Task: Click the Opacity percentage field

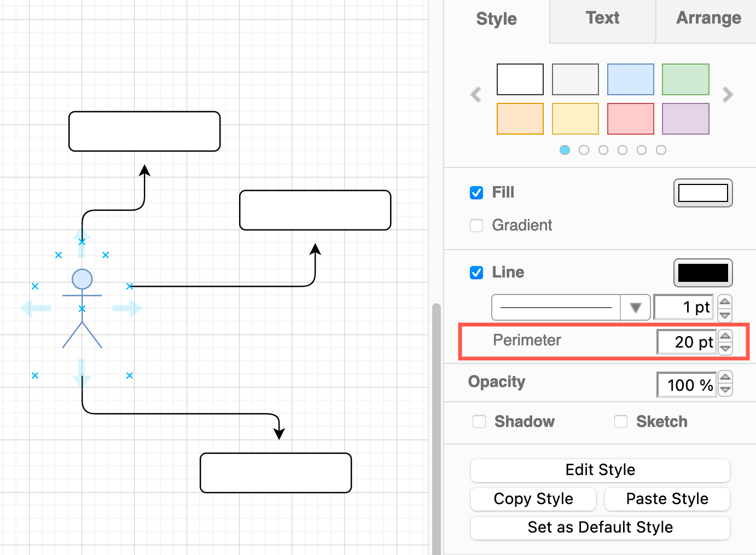Action: coord(687,384)
